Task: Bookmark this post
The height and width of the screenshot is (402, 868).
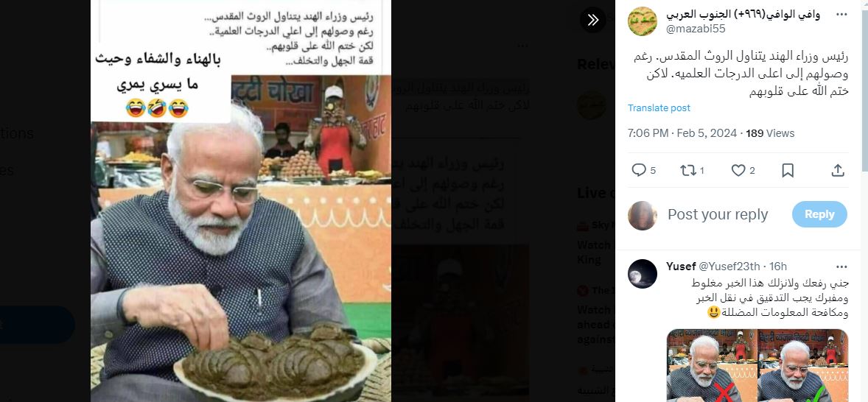Action: (788, 170)
